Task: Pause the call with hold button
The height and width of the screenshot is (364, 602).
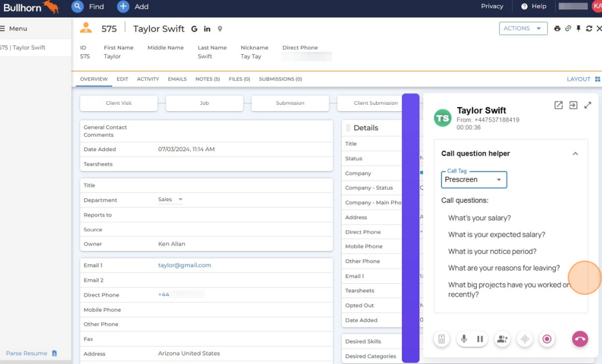Action: pyautogui.click(x=480, y=339)
